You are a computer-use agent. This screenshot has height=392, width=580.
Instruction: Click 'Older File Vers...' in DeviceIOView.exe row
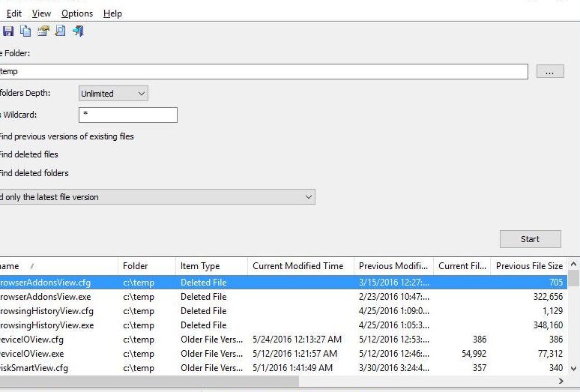click(211, 354)
